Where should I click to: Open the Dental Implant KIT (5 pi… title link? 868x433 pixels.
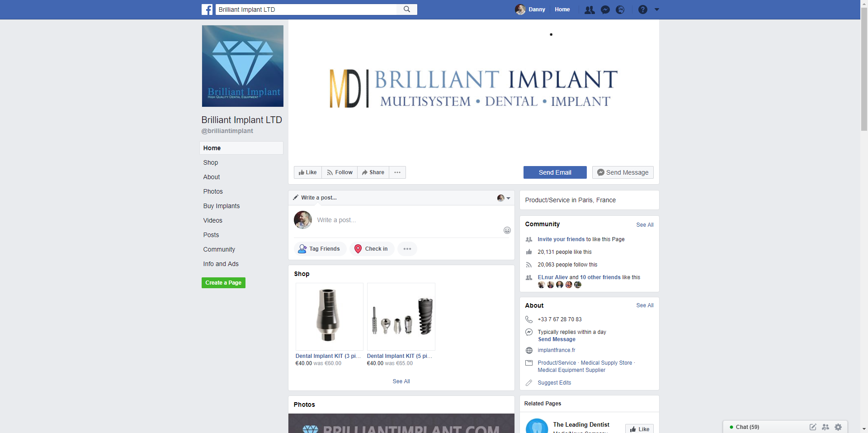[400, 356]
